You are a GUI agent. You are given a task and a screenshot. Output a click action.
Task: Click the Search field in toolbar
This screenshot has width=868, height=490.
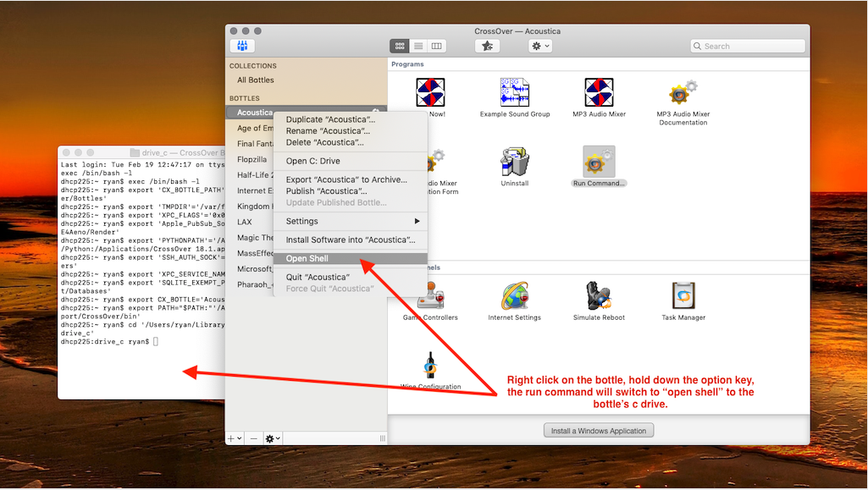(745, 47)
